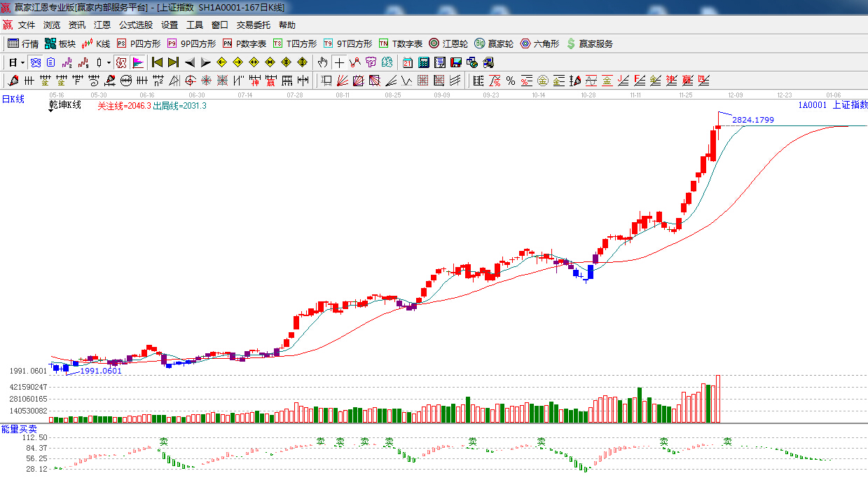Jump to first bar with skip-back arrow
The height and width of the screenshot is (478, 868).
tap(157, 62)
